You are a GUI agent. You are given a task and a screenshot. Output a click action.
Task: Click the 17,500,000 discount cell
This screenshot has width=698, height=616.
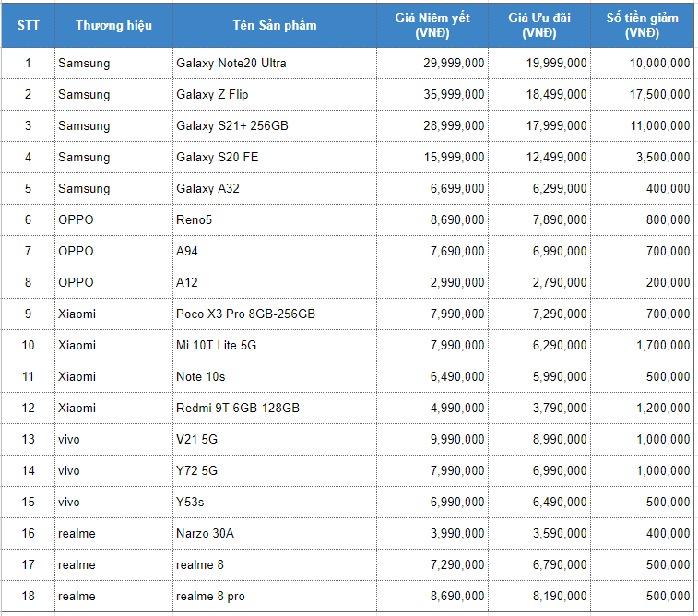point(642,94)
